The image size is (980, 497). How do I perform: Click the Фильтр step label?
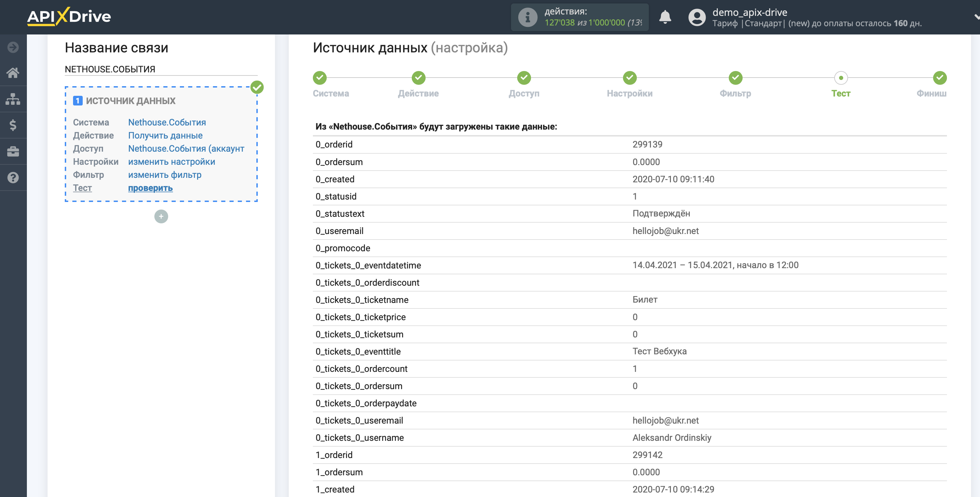tap(735, 94)
